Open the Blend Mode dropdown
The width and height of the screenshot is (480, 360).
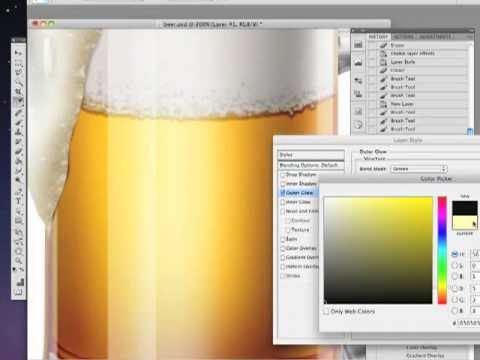419,169
